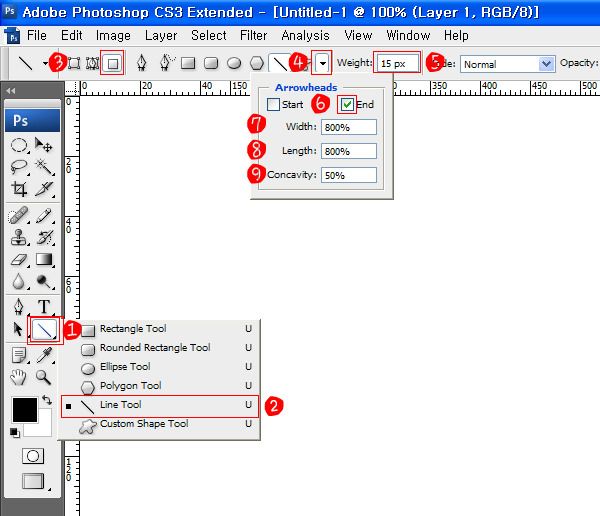This screenshot has height=516, width=600.
Task: Open the View menu
Action: (x=358, y=36)
